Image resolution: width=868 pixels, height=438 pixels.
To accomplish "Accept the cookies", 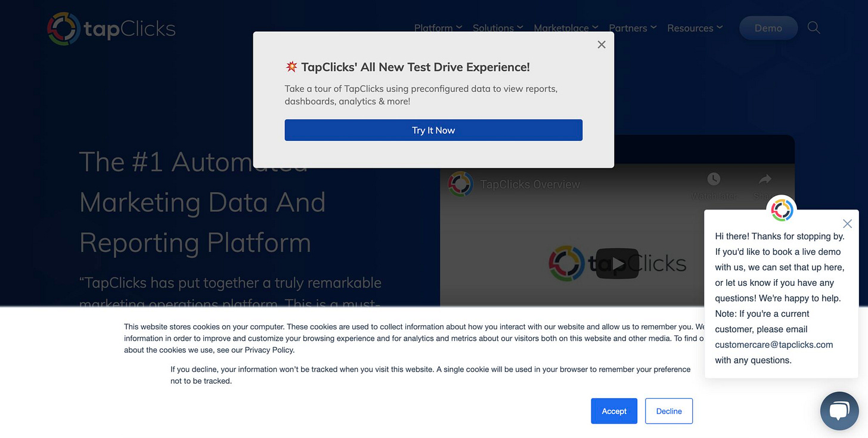I will (x=614, y=411).
